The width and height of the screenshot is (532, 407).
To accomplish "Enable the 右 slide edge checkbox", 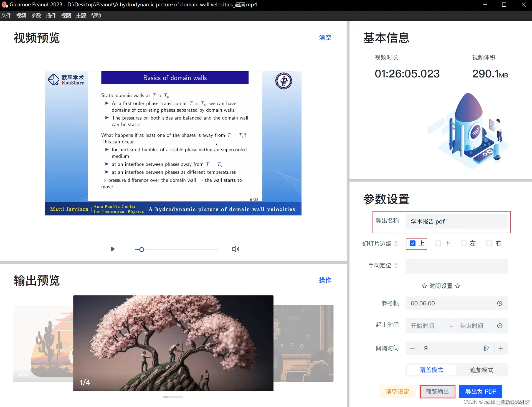I will [x=489, y=243].
